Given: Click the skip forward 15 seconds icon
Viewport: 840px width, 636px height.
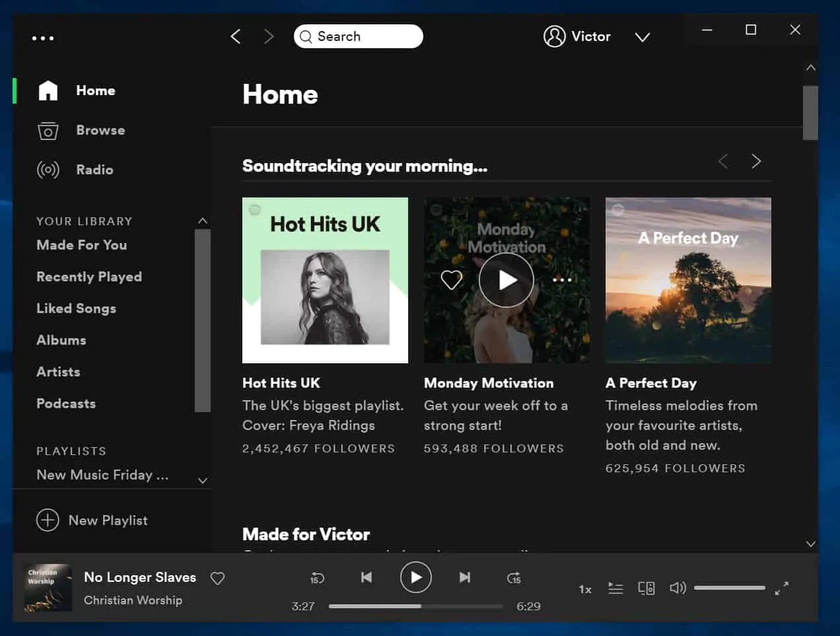Looking at the screenshot, I should pyautogui.click(x=514, y=578).
